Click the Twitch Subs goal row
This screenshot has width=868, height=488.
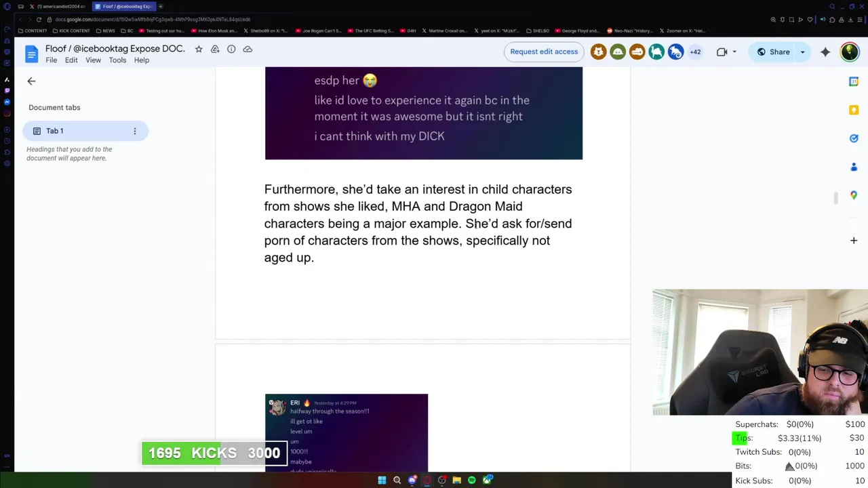tap(800, 452)
